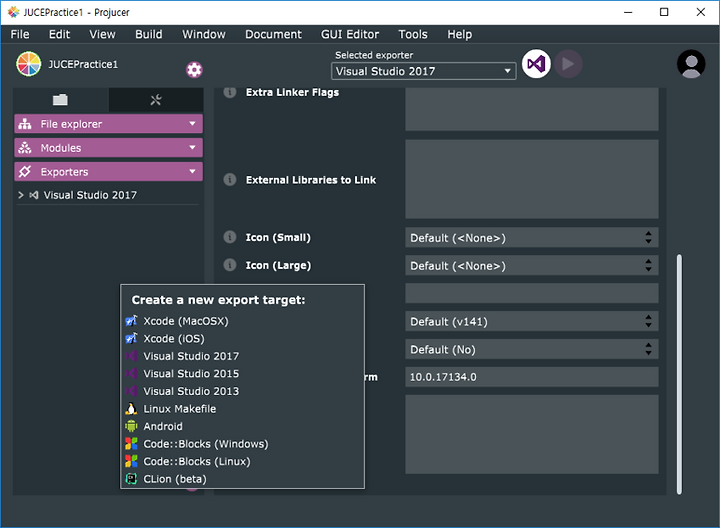Screen dimensions: 720x528
Task: Click the 10.0.17134.0 platform version field
Action: [x=532, y=377]
